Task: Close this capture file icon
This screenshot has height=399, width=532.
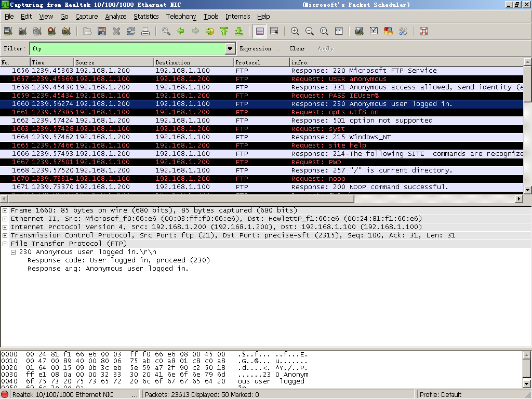Action: point(116,31)
